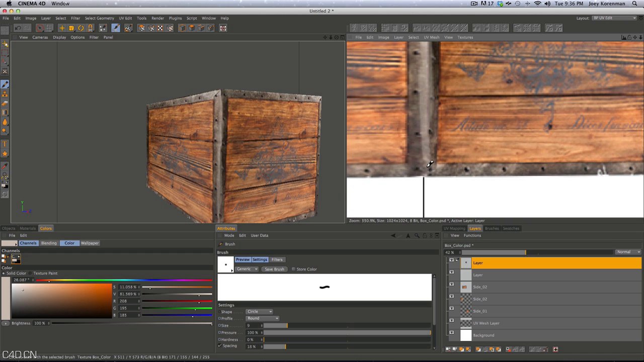Select the Side_01 layer in the Layers panel

pyautogui.click(x=480, y=311)
